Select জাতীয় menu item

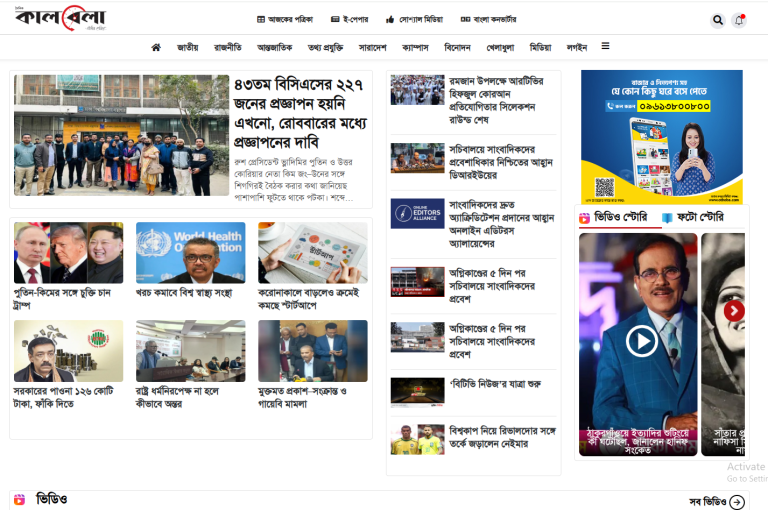[x=187, y=47]
